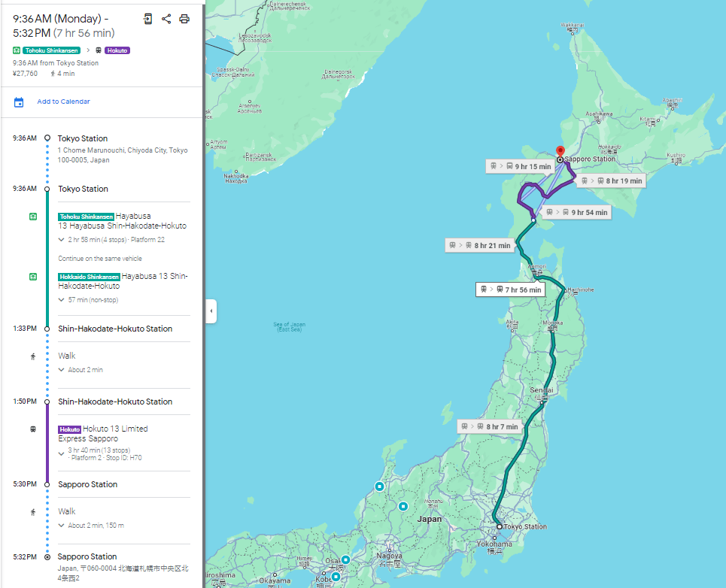The height and width of the screenshot is (588, 726).
Task: Click the transit stop icon near Osaka
Action: tap(345, 559)
